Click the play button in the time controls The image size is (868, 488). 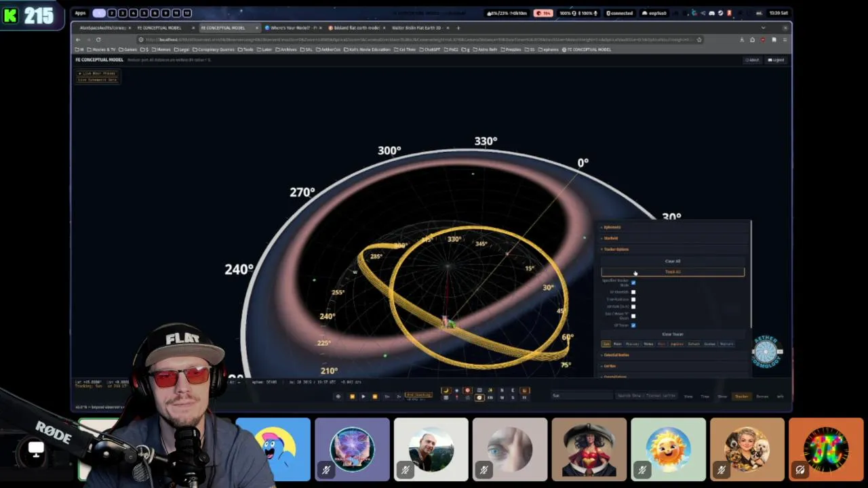[x=363, y=396]
